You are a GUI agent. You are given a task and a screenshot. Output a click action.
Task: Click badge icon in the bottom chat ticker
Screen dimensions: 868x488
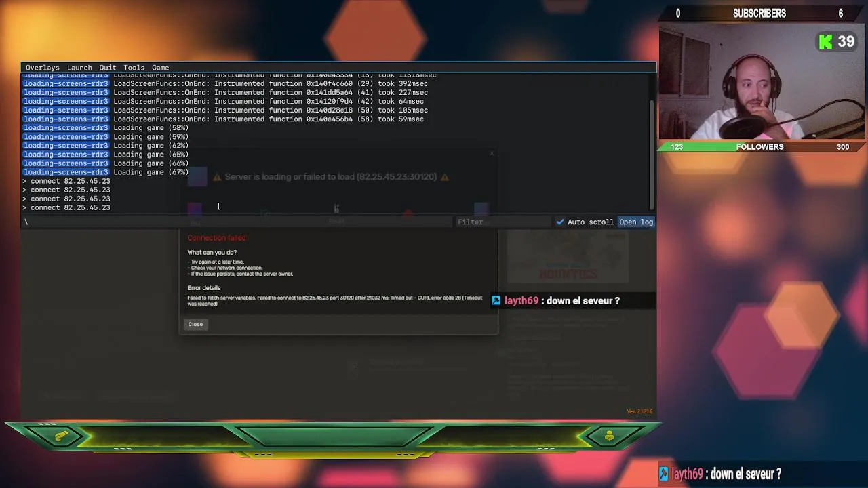coord(664,474)
